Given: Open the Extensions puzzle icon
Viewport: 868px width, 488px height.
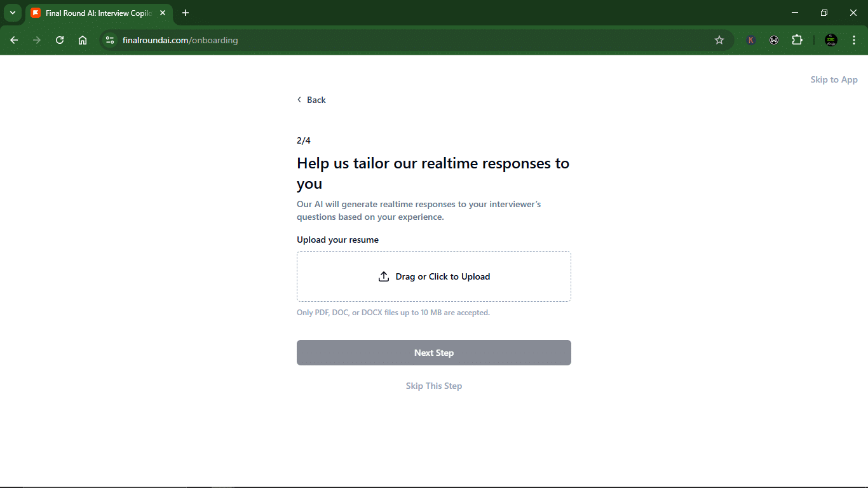Looking at the screenshot, I should tap(797, 40).
